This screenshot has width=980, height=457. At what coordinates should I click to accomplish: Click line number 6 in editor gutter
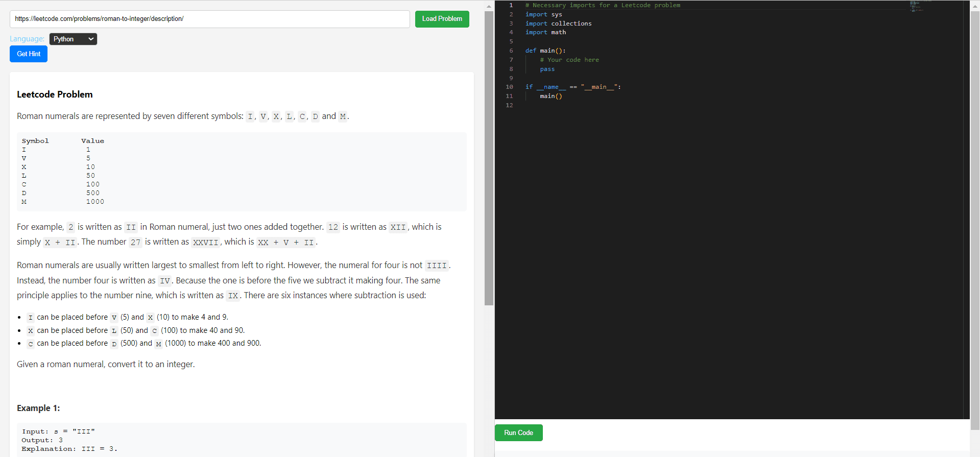(x=511, y=51)
